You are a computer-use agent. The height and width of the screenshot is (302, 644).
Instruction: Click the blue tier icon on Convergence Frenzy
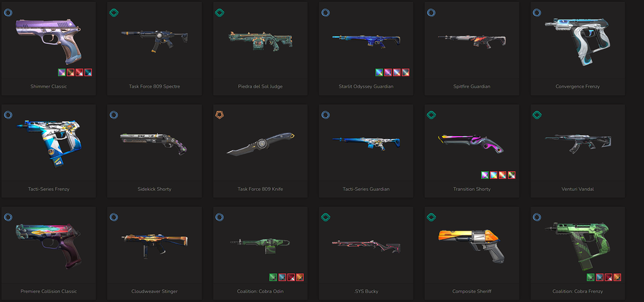[x=537, y=13]
